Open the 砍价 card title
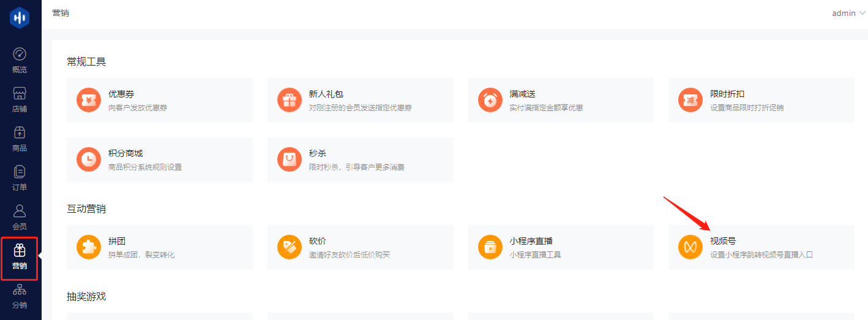 318,242
